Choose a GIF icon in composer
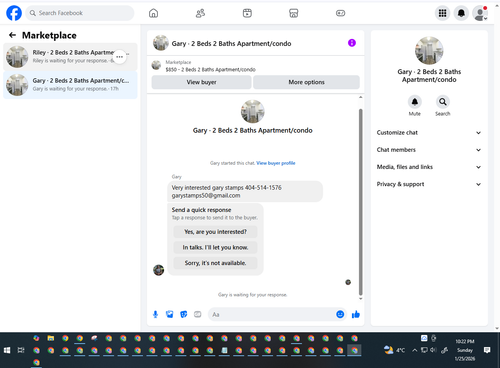Image resolution: width=500 pixels, height=368 pixels. [198, 314]
